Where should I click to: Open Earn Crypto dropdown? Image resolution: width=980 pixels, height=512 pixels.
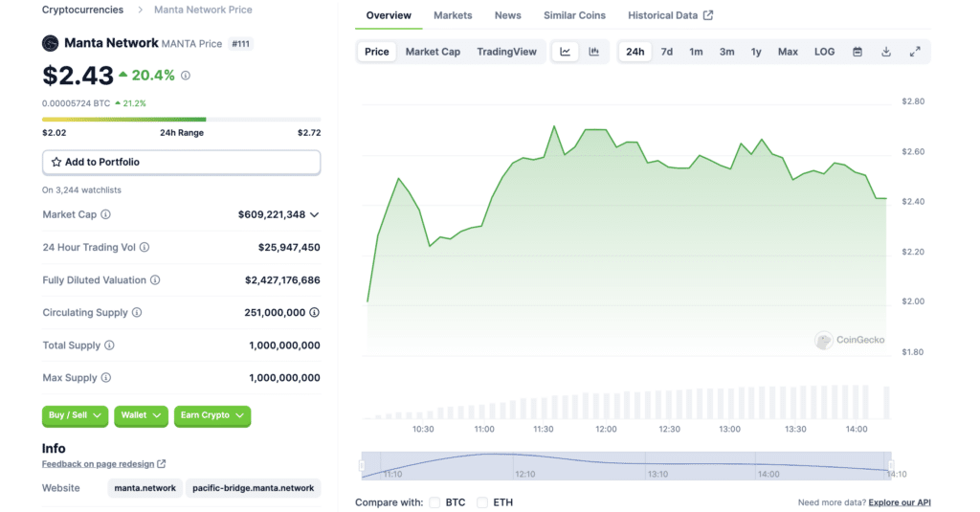pos(212,415)
